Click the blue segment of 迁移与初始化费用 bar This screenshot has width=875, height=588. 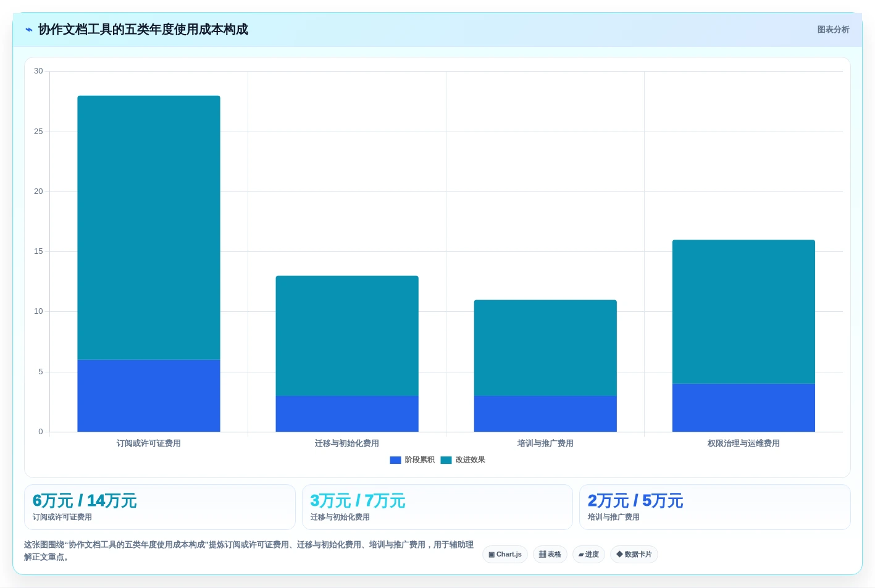pos(347,414)
